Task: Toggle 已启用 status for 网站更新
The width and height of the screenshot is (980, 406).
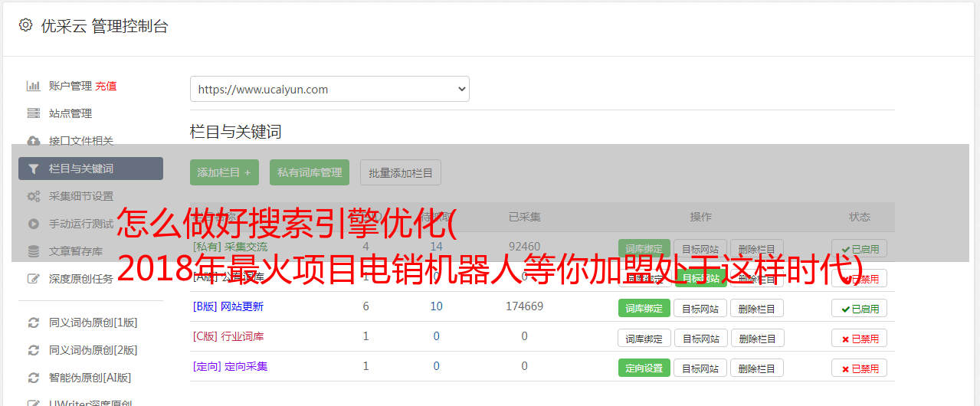Action: click(x=860, y=308)
